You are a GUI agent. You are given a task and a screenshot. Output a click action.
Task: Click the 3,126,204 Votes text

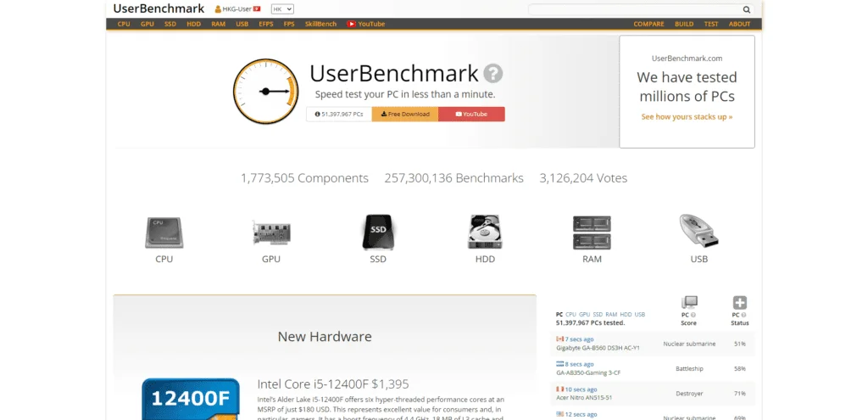pyautogui.click(x=583, y=178)
